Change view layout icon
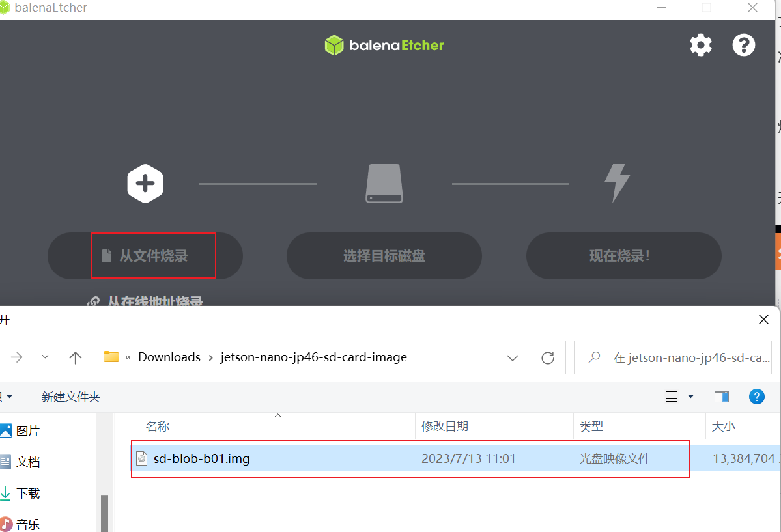 point(672,397)
